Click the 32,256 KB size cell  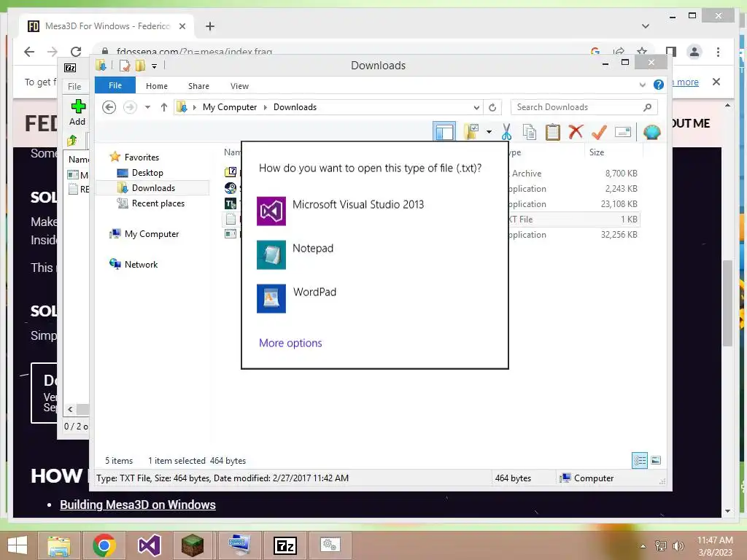pos(619,234)
